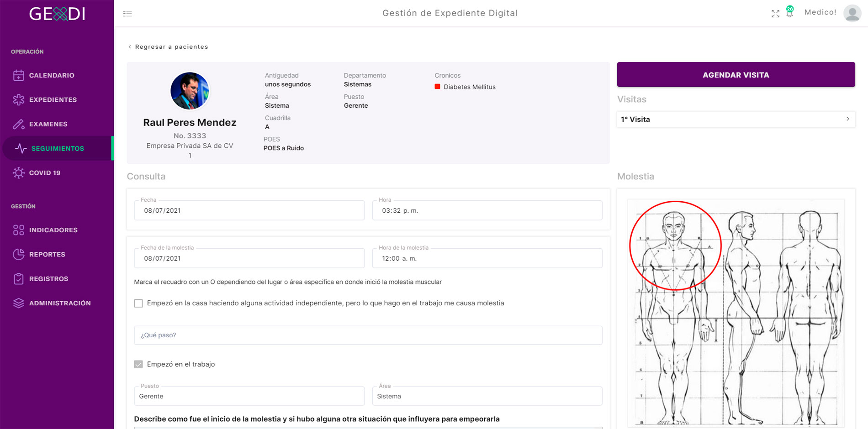Click the Hora field 03:32 p. m.

(487, 210)
